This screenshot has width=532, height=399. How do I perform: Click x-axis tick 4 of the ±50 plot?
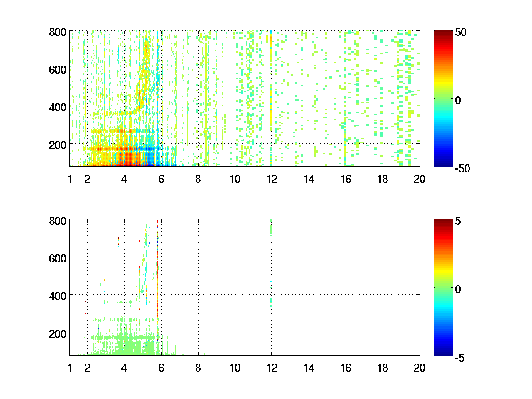(x=124, y=179)
